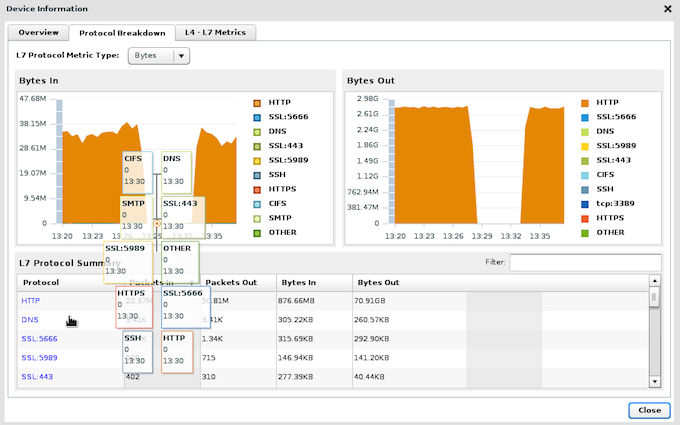Open the HTTP protocol link in summary
Screen dimensions: 680x425
tap(30, 301)
